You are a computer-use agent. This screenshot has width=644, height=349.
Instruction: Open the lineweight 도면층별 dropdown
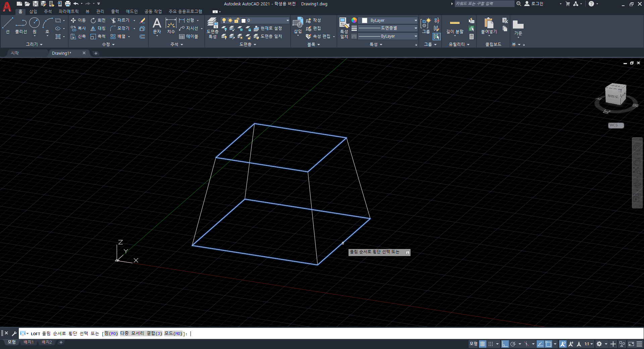pos(388,28)
